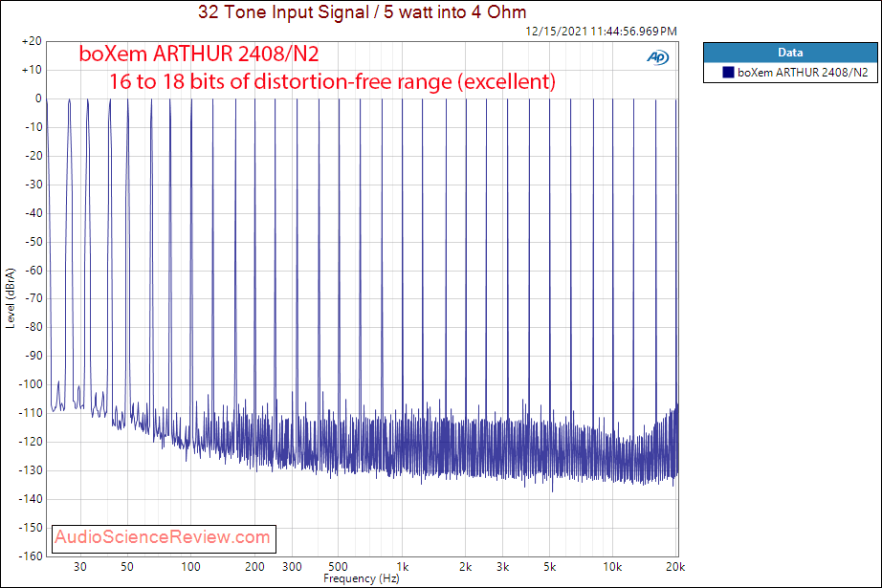Click the +10 value on the level axis
The height and width of the screenshot is (588, 882).
pyautogui.click(x=32, y=70)
